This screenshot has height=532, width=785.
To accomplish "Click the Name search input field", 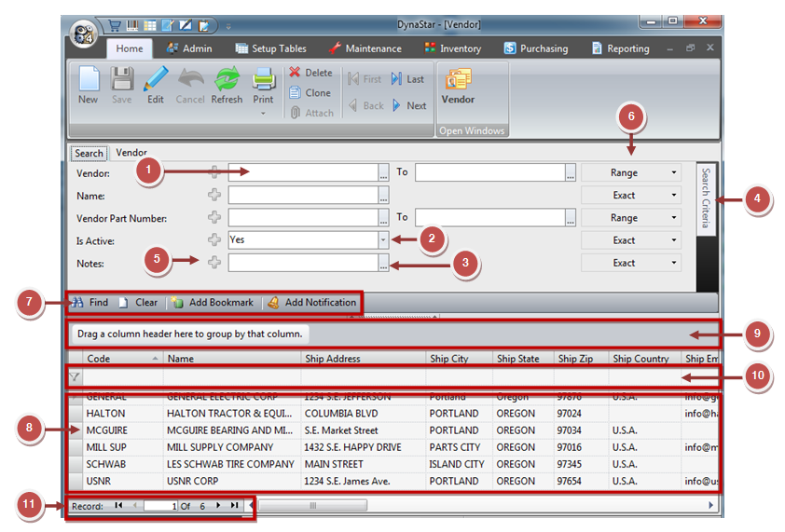I will (302, 196).
